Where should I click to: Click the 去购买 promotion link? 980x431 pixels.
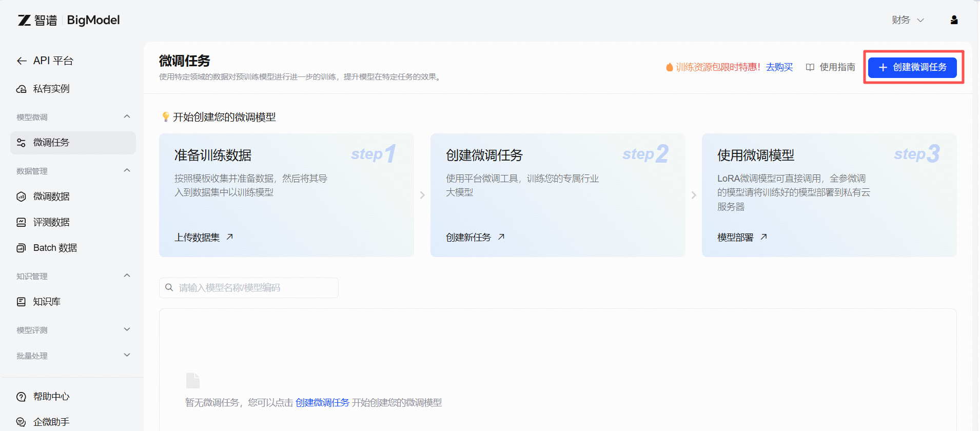click(779, 67)
